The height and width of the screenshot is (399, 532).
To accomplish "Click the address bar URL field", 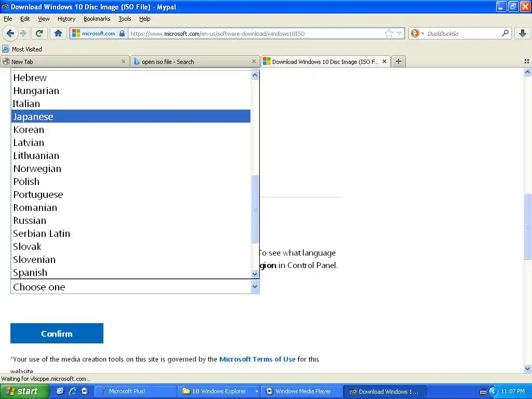I will [257, 33].
